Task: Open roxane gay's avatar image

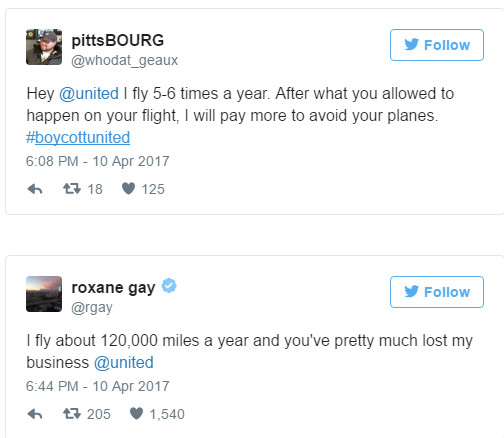Action: [44, 294]
